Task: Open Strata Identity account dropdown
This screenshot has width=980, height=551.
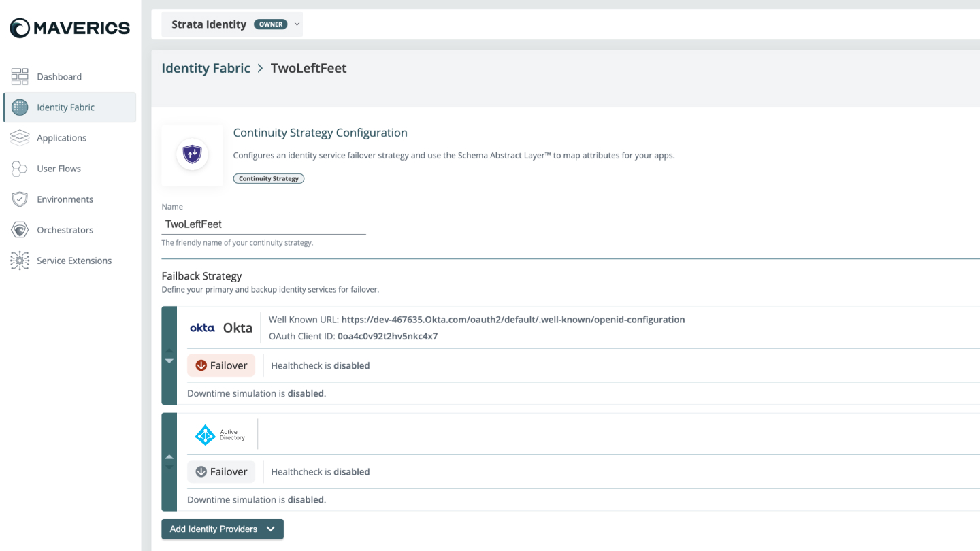Action: click(x=232, y=24)
